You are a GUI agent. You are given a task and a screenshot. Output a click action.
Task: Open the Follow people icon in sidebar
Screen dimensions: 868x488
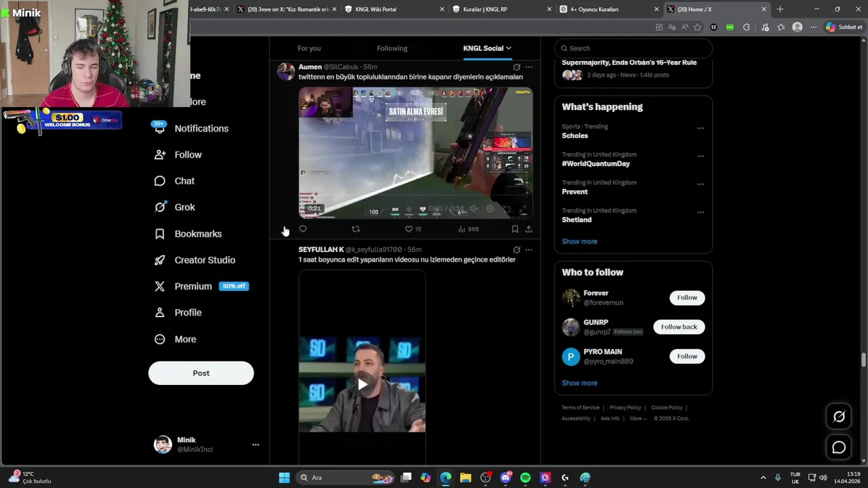point(159,155)
